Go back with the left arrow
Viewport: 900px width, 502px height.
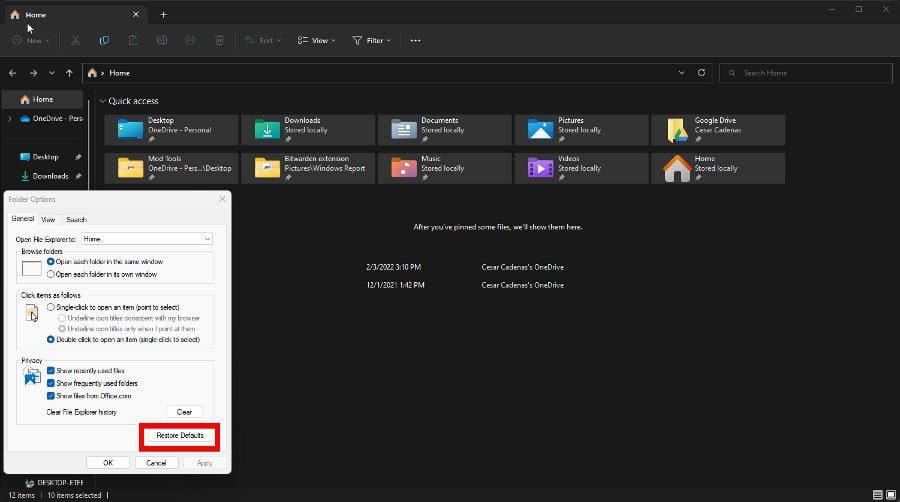tap(13, 73)
